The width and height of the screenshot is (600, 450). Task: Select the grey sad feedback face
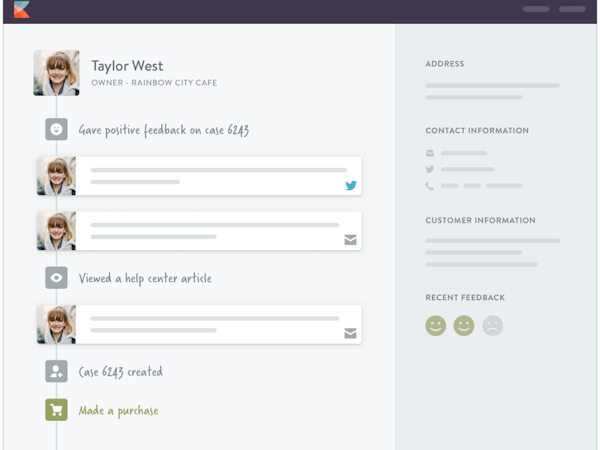(492, 325)
